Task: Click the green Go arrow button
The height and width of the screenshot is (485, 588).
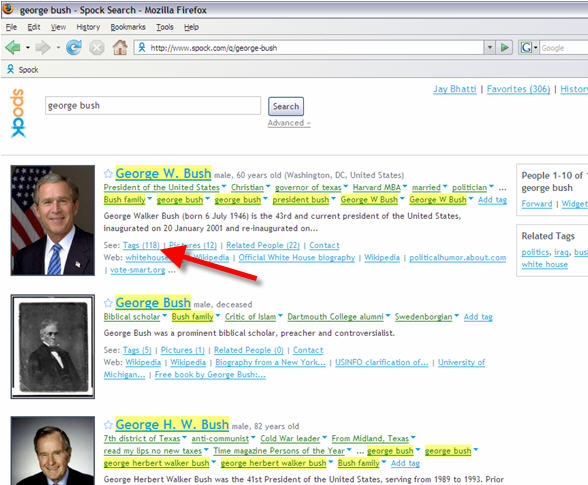Action: coord(505,48)
